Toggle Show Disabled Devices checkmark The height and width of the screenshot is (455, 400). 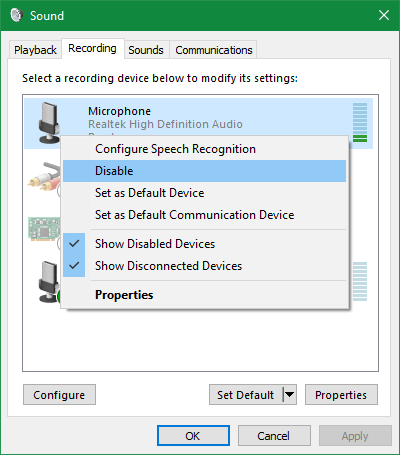[x=74, y=244]
